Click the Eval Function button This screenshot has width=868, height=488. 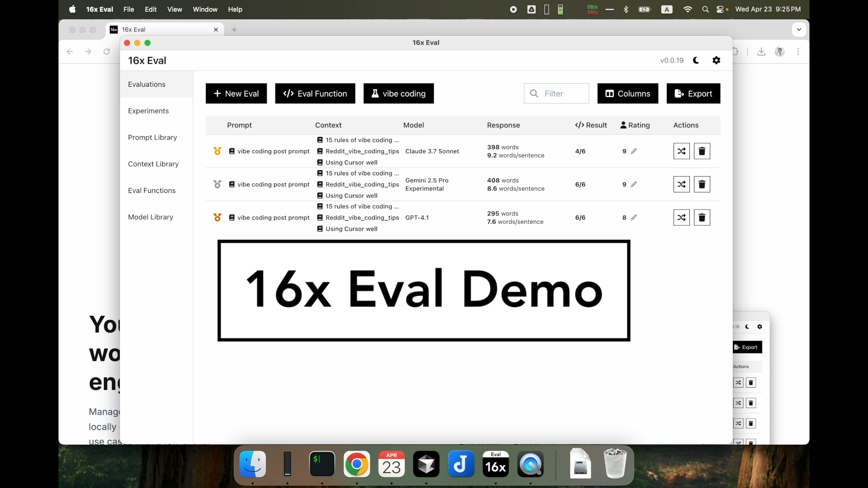pyautogui.click(x=315, y=94)
